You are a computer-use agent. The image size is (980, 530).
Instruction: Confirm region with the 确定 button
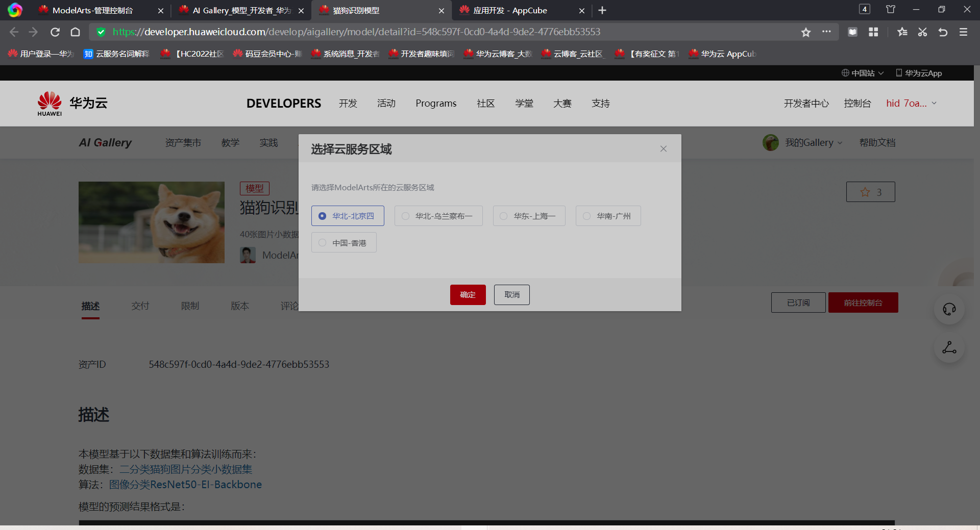pos(468,295)
